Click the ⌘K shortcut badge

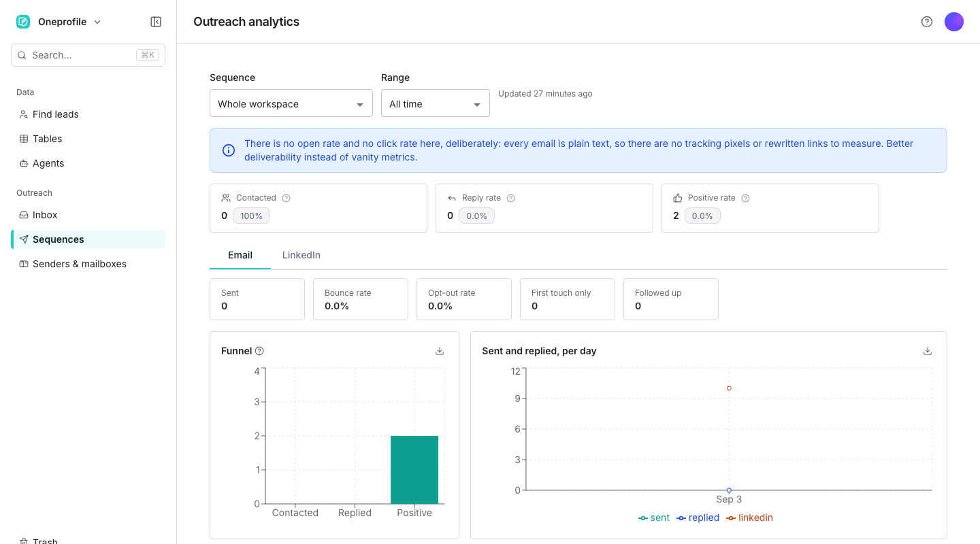[147, 55]
